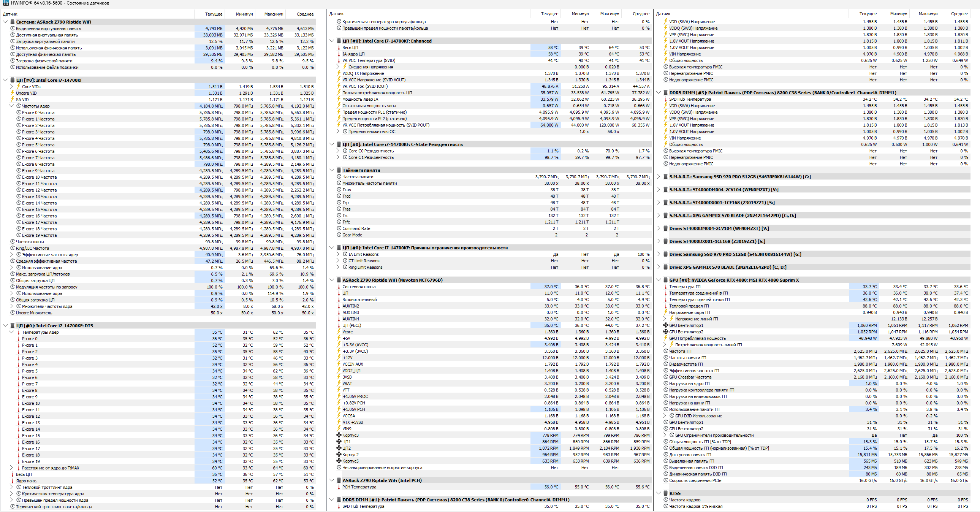Screen dimensions: 980x512
Task: Click the chip icon of GPU RTX 4080 section
Action: (666, 280)
